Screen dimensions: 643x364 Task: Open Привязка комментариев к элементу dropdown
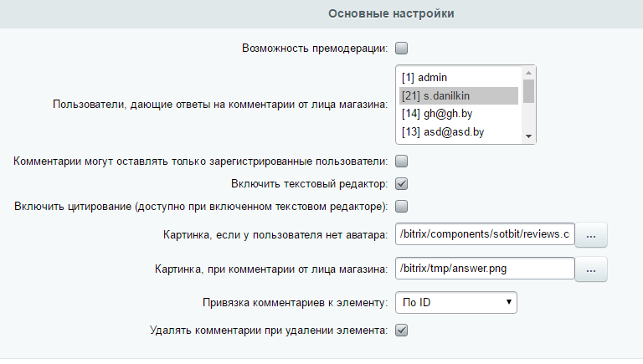tap(456, 303)
